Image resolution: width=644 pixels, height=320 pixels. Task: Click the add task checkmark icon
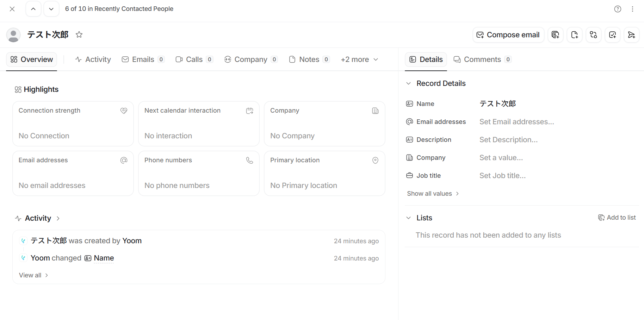(x=612, y=35)
